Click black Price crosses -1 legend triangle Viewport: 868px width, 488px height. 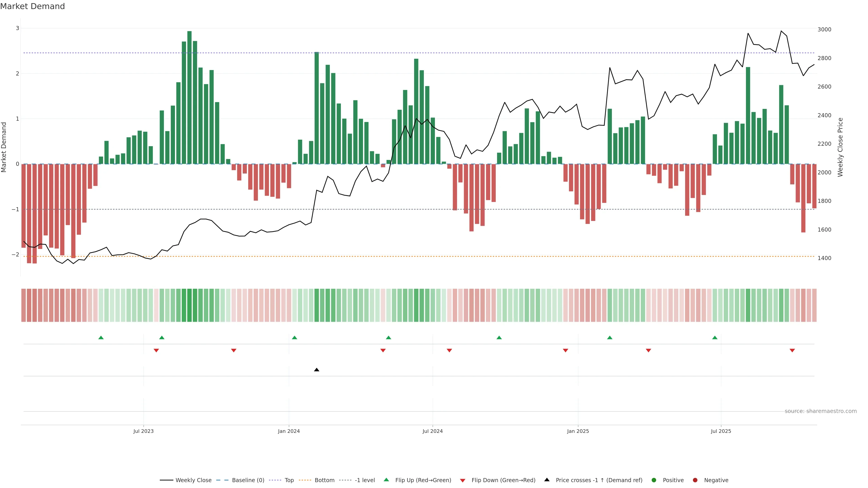click(x=547, y=480)
